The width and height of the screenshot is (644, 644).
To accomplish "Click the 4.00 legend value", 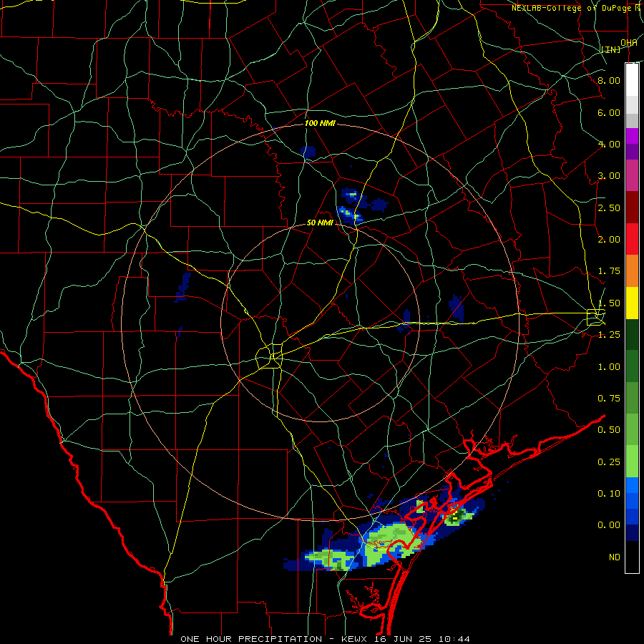I will pyautogui.click(x=609, y=144).
